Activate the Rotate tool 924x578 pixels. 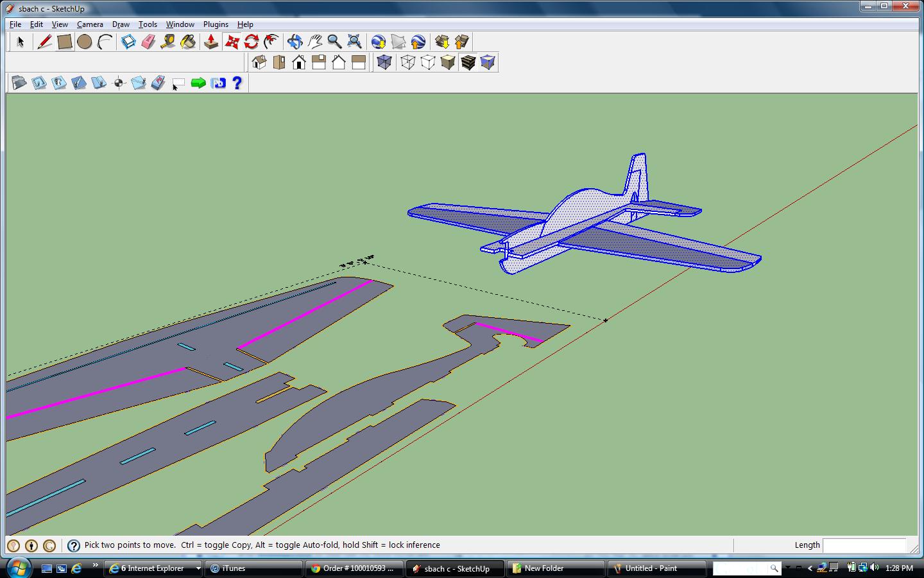[x=252, y=42]
